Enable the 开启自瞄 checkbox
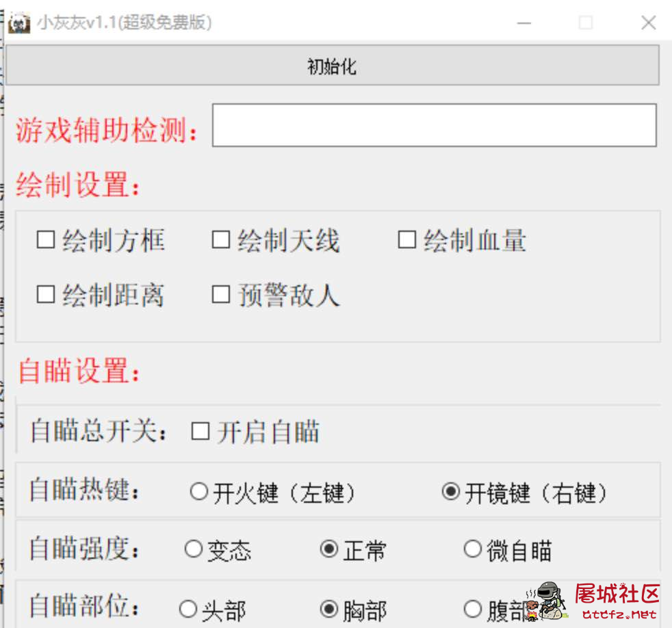 click(201, 432)
